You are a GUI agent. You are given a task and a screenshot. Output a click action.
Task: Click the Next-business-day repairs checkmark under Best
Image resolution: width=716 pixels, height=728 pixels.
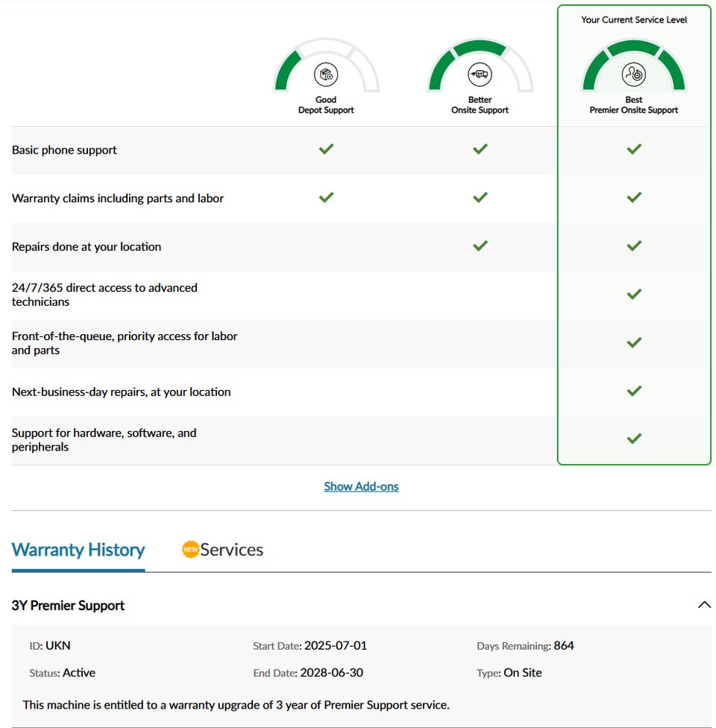[x=634, y=391]
